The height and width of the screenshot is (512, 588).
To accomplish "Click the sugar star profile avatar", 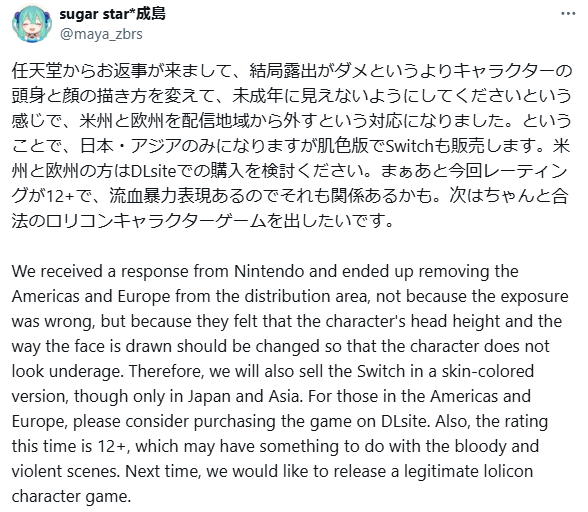I will (x=31, y=24).
